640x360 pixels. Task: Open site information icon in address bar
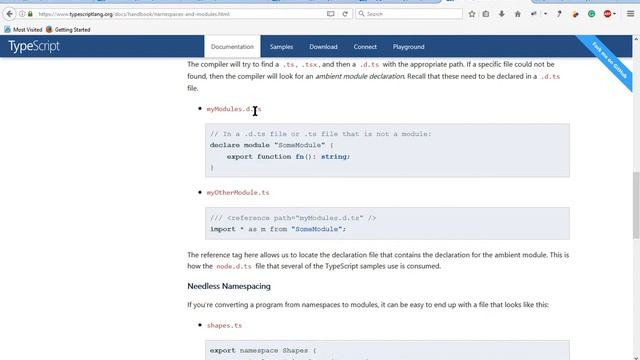click(22, 14)
